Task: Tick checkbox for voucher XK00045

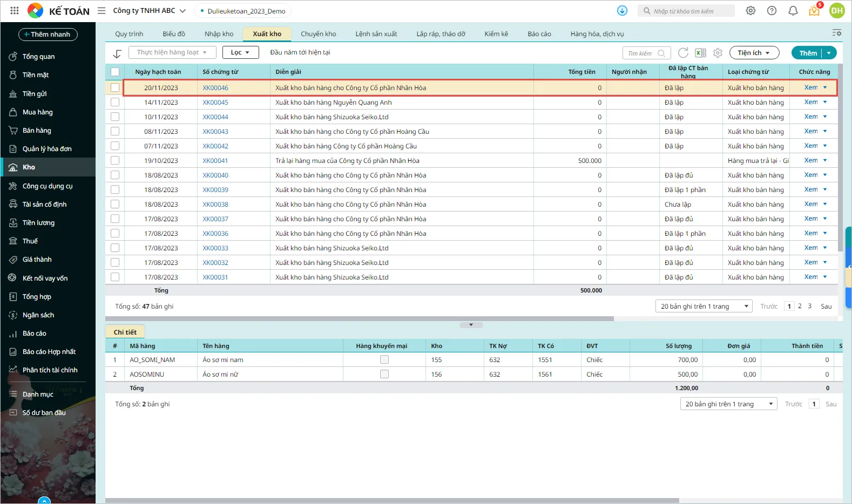Action: (115, 102)
